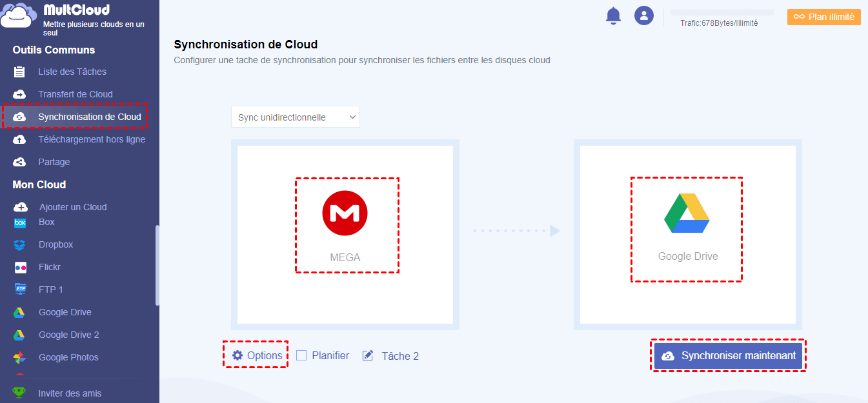Click the Box logo icon in sidebar
Viewport: 868px width, 403px height.
point(20,223)
